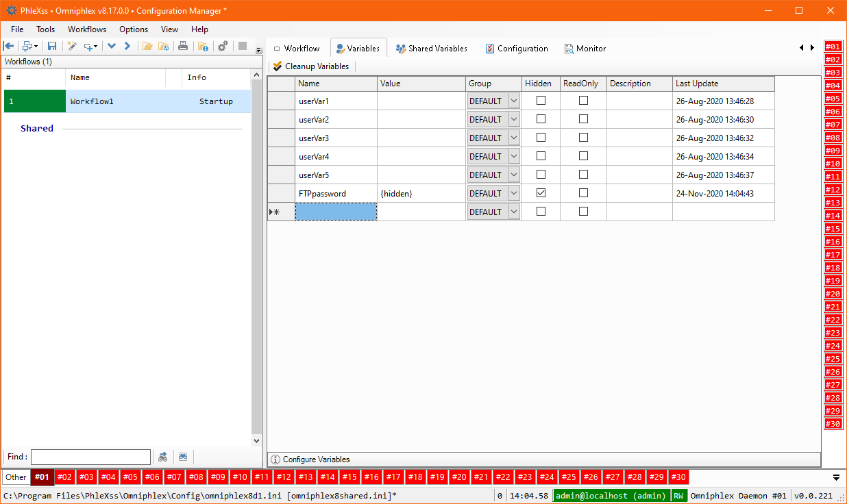The height and width of the screenshot is (504, 847).
Task: Open the Tools menu
Action: point(46,29)
